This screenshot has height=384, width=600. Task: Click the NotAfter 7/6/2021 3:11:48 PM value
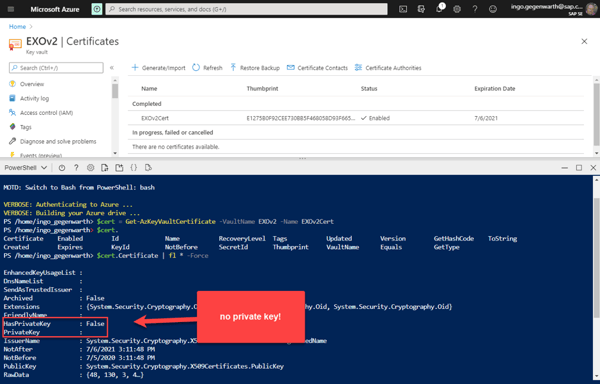[x=121, y=349]
